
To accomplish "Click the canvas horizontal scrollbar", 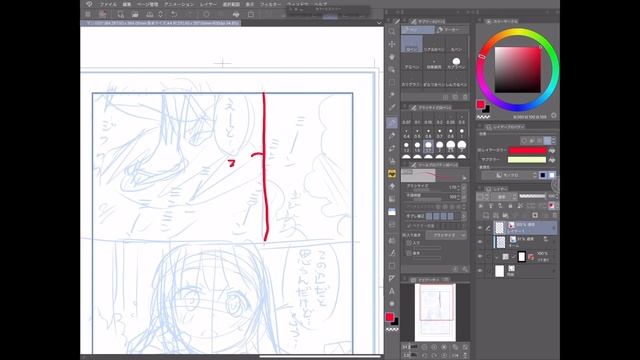I will tap(320, 356).
